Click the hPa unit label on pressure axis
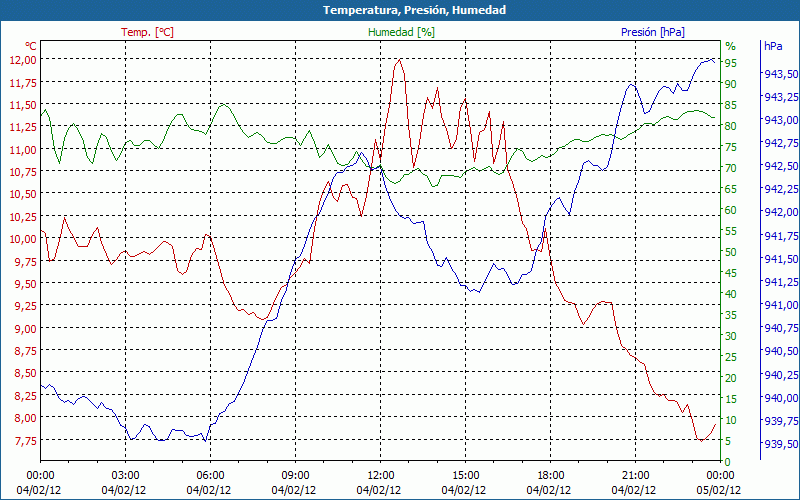800x500 pixels. (x=773, y=46)
